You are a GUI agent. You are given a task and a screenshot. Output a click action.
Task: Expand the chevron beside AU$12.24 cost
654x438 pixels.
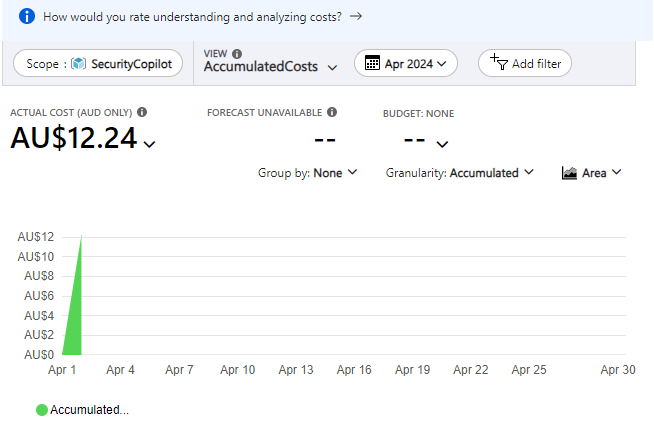tap(150, 144)
